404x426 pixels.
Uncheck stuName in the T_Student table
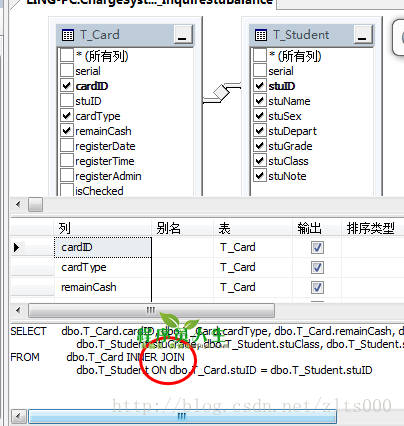pos(260,100)
